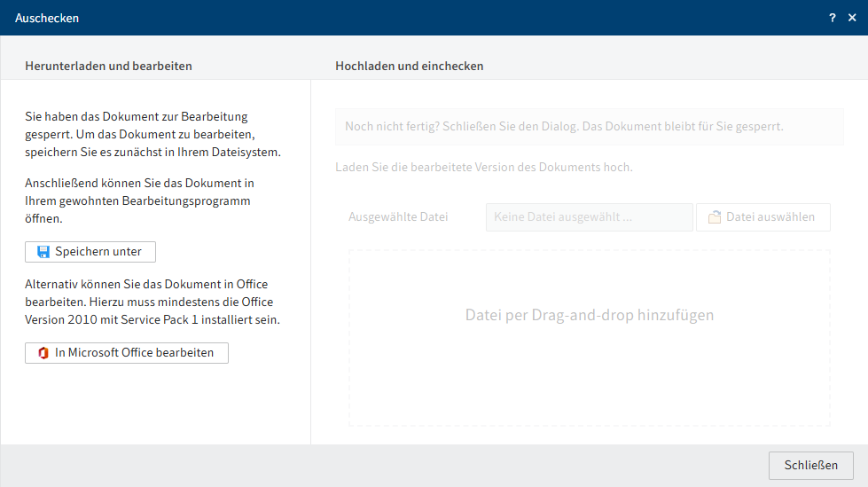Click the Sie haben das Dokument paragraph
Viewport: 868px width, 487px height.
coord(152,134)
